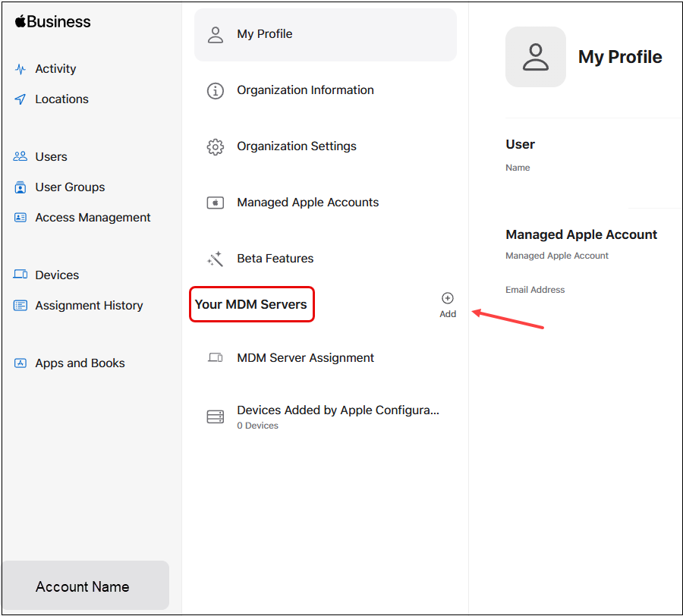
Task: Click the Assignment History list icon
Action: pyautogui.click(x=20, y=306)
